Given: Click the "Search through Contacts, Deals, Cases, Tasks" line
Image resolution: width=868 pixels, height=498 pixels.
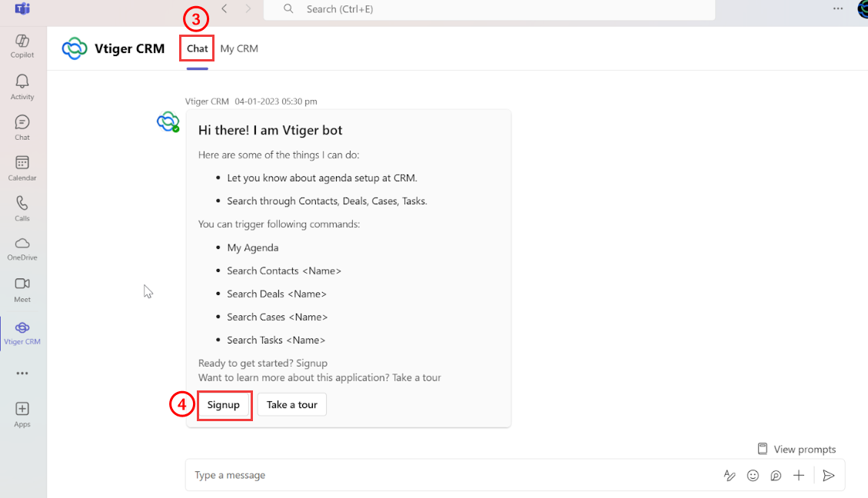Looking at the screenshot, I should click(x=328, y=201).
